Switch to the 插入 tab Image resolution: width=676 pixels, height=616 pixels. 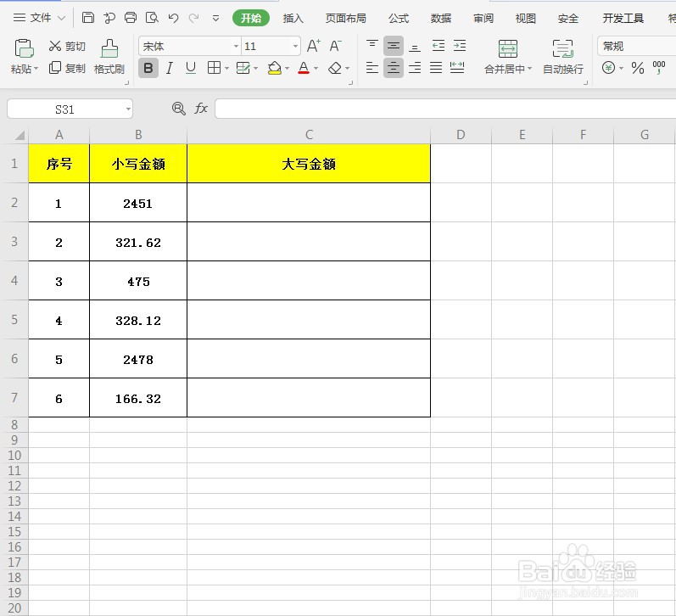293,18
